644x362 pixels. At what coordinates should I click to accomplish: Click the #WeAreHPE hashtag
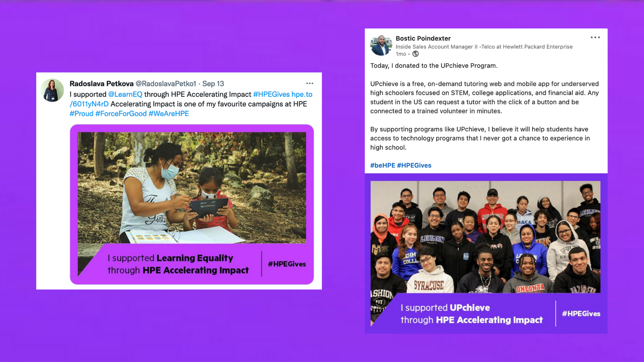coord(169,114)
